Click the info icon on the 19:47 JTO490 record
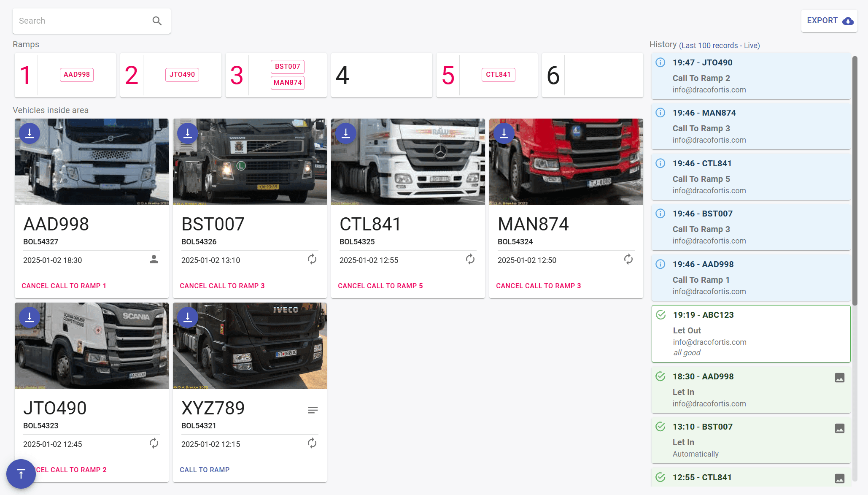 660,62
